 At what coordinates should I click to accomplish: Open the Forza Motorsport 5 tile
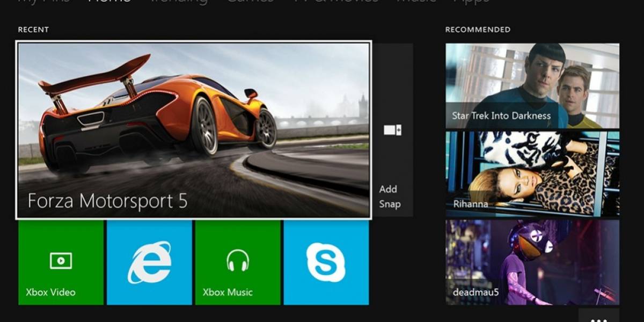pos(194,130)
